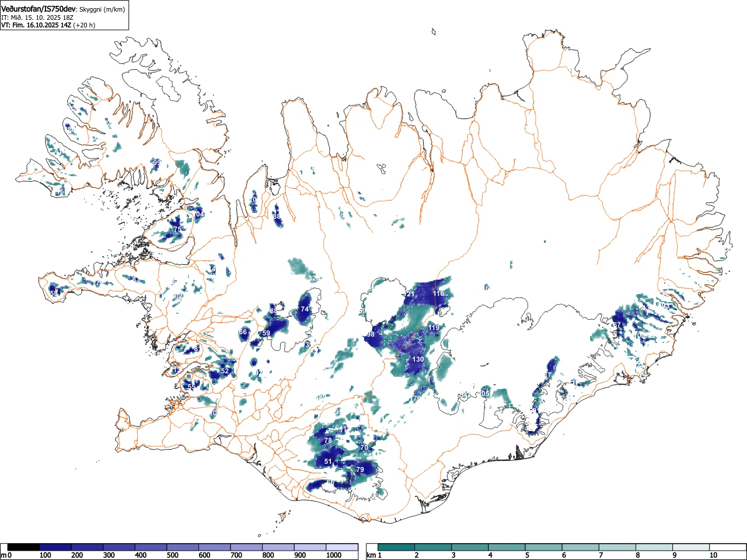Click the km legend tick label "10"

pos(713,555)
